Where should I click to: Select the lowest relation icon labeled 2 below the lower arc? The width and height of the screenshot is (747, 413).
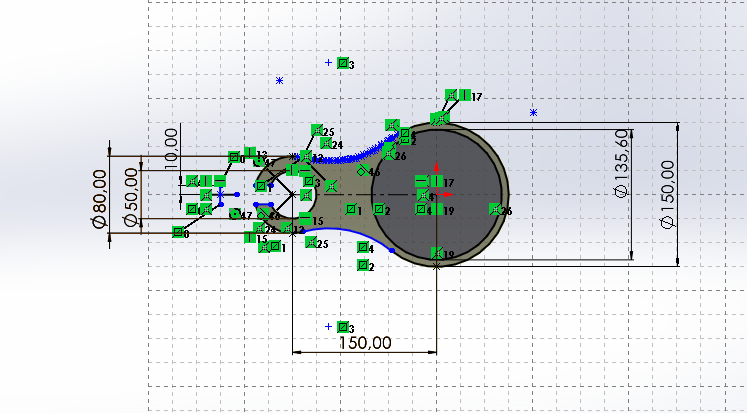click(362, 266)
